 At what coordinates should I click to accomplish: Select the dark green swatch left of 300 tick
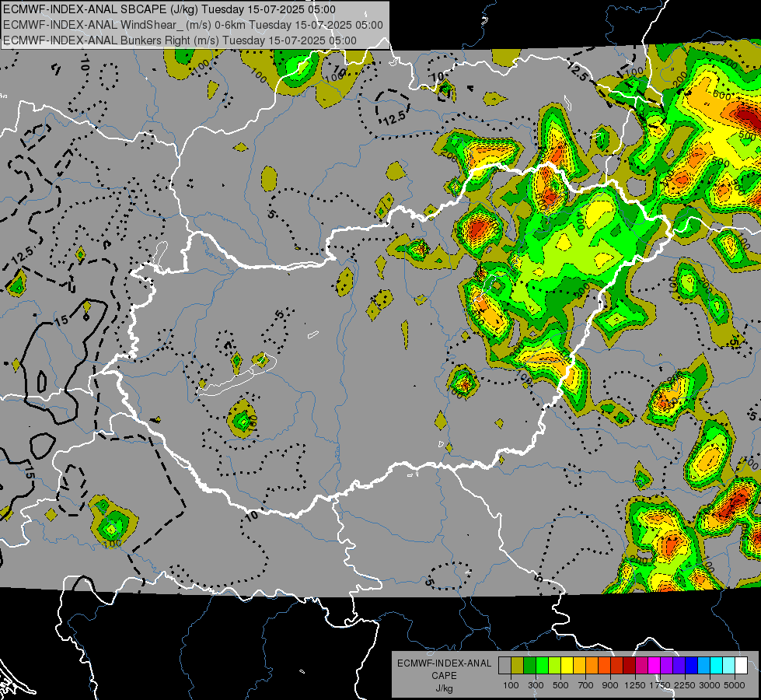(529, 665)
